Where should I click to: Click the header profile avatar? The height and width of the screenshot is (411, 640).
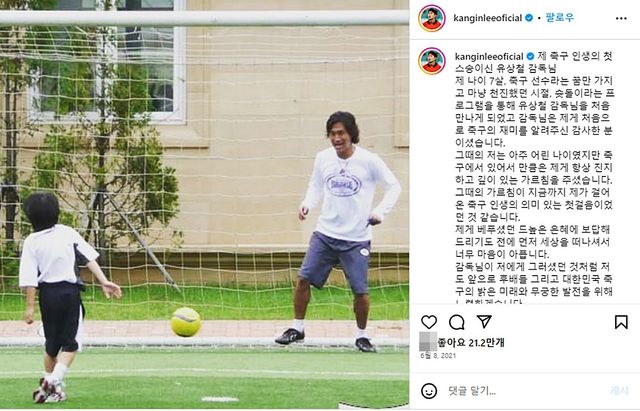(x=432, y=18)
